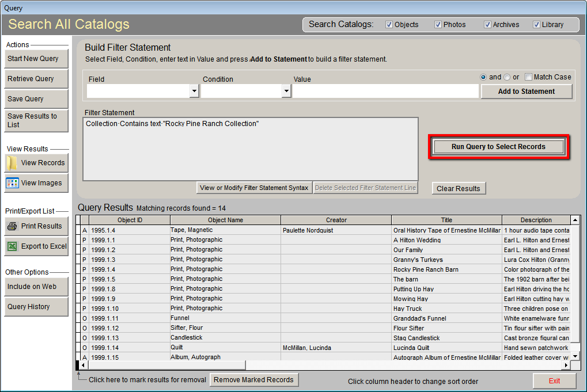Viewport: 587px width, 392px height.
Task: Sort results by Object ID column header
Action: [x=130, y=220]
